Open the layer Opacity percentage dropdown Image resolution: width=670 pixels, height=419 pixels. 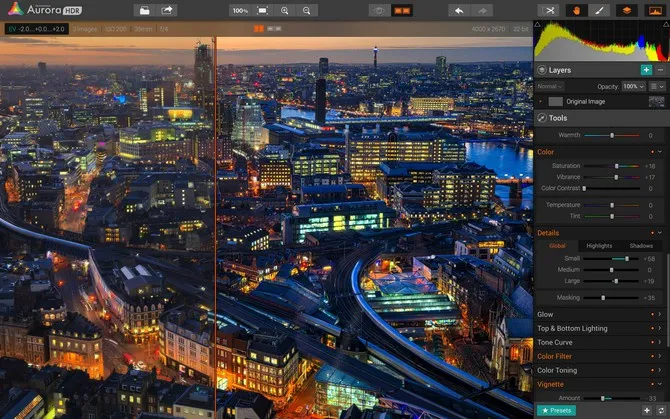click(x=632, y=87)
